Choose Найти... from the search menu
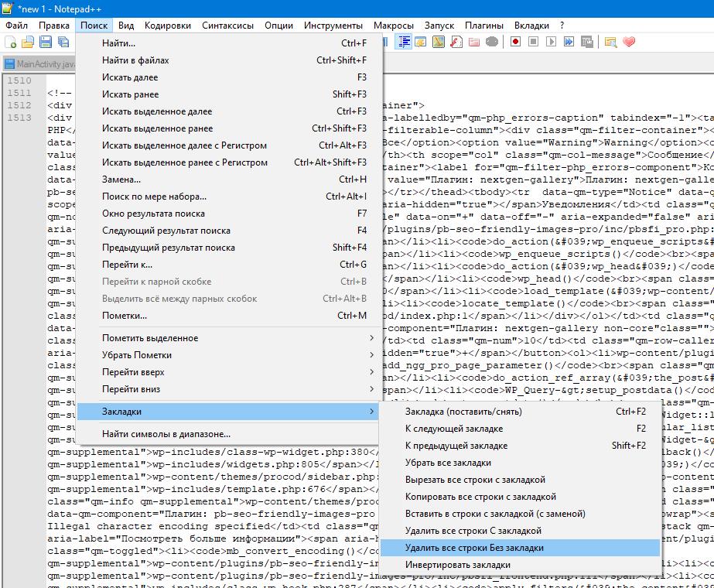The image size is (714, 588). point(229,43)
